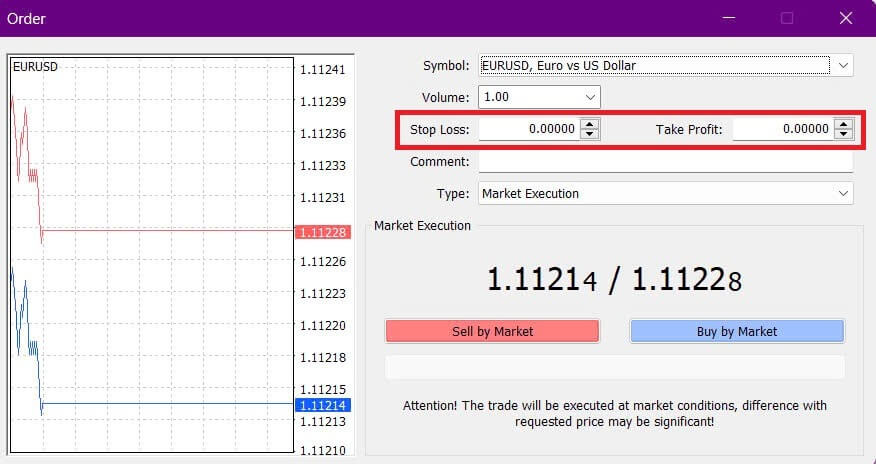Increase Take Profit with the up arrow
The width and height of the screenshot is (876, 464).
click(844, 124)
